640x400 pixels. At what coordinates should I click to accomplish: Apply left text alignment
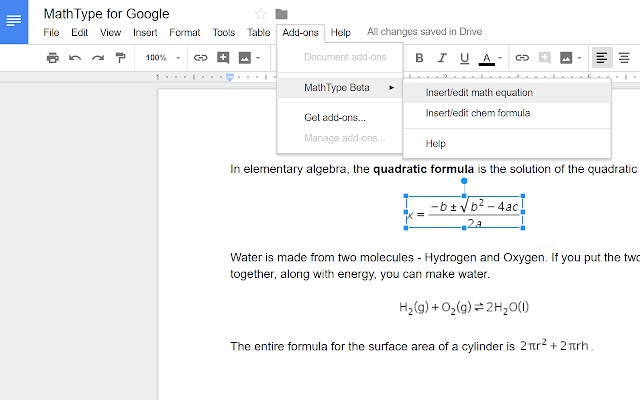tap(602, 58)
